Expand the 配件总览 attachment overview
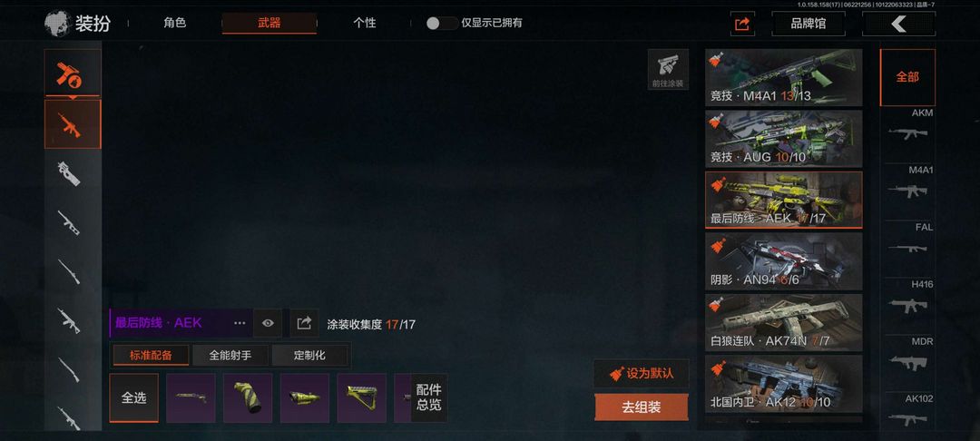Viewport: 980px width, 441px height. coord(428,397)
